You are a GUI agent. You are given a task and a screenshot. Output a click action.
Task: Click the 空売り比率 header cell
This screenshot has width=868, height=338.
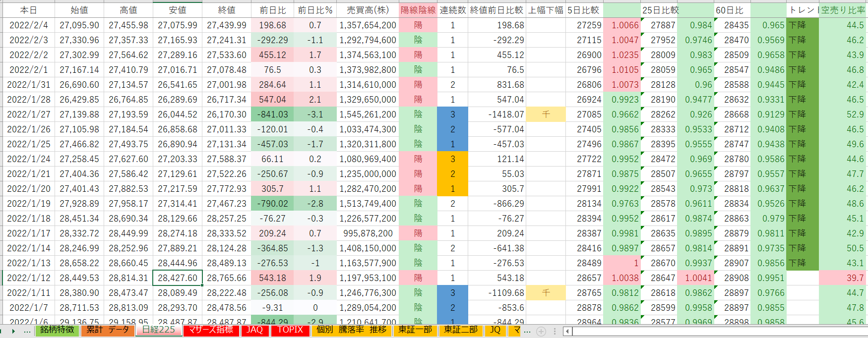(843, 10)
